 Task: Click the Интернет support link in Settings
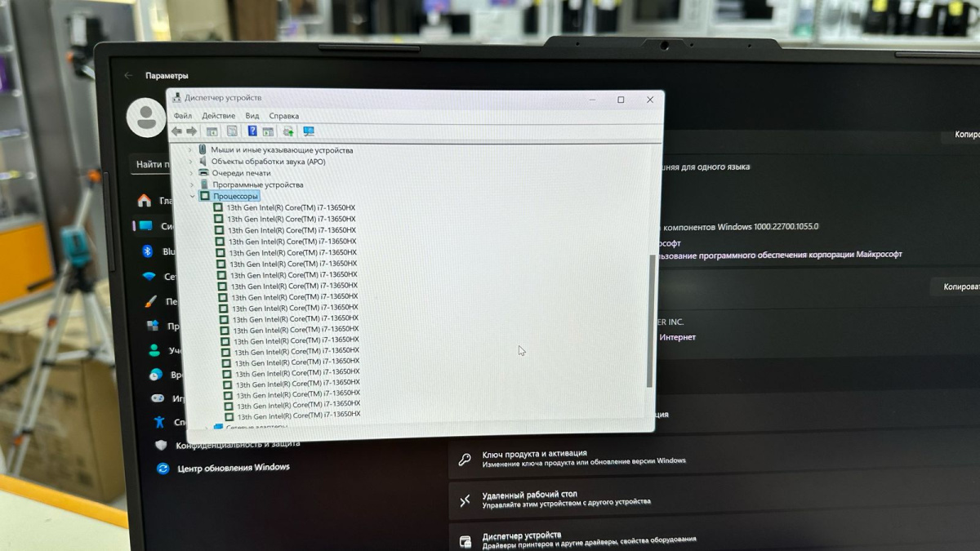coord(678,337)
